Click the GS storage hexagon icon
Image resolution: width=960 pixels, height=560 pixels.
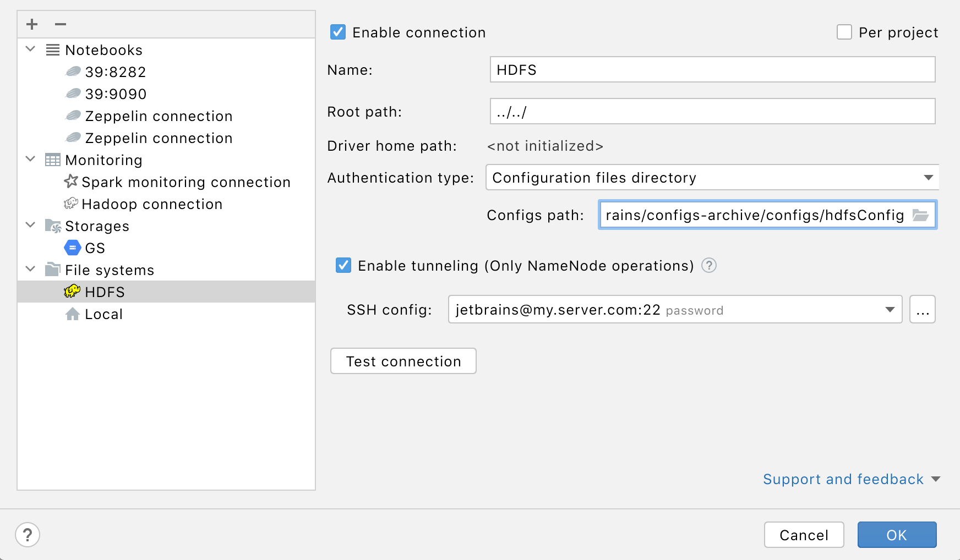[x=72, y=248]
